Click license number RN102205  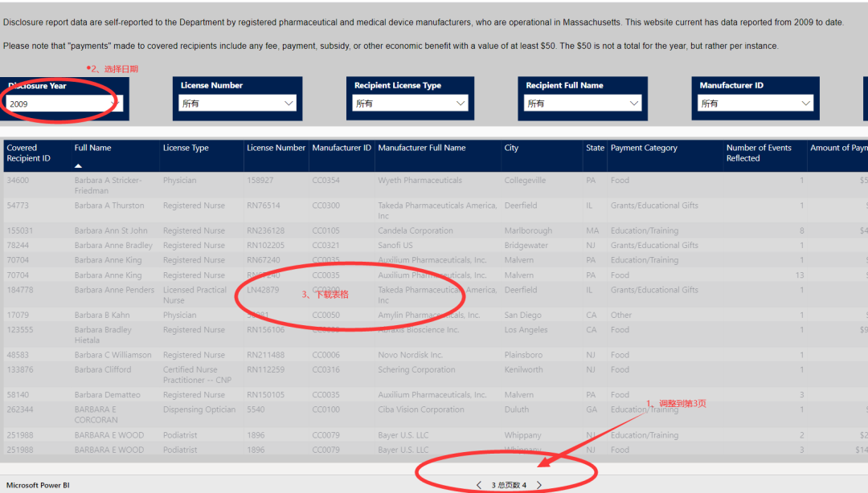click(265, 245)
